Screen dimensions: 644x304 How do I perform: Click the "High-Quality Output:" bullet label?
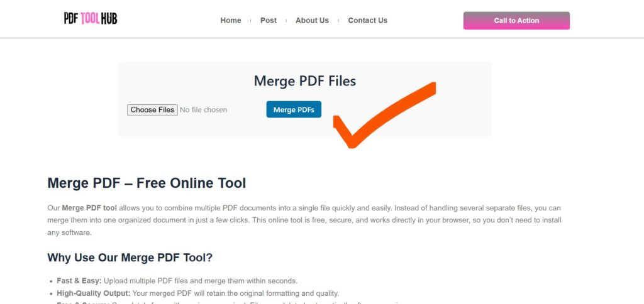[x=94, y=293]
